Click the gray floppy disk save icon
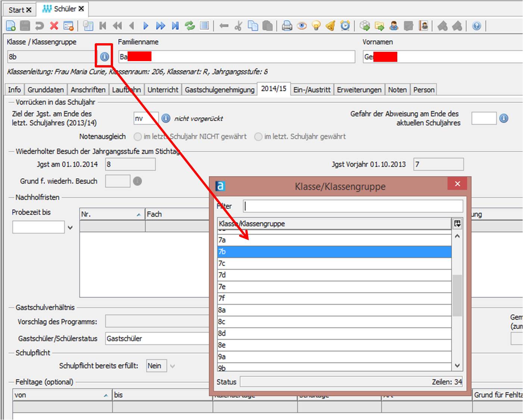523x420 pixels. point(25,26)
